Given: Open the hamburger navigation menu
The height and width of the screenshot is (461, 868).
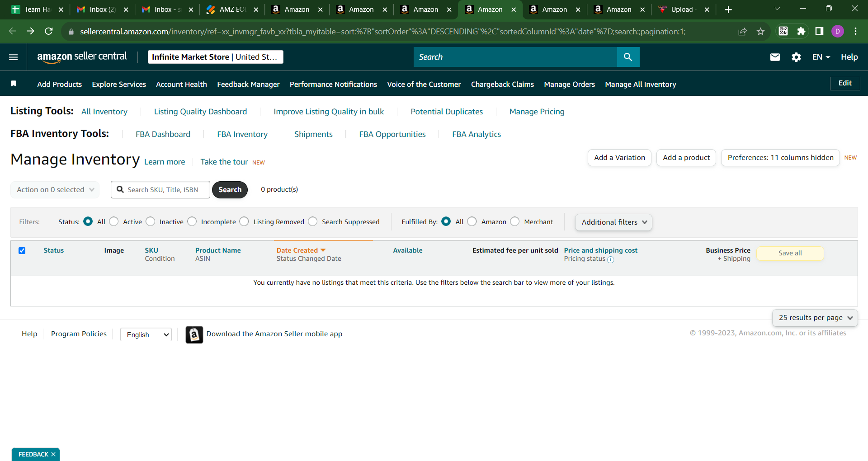Looking at the screenshot, I should click(14, 57).
